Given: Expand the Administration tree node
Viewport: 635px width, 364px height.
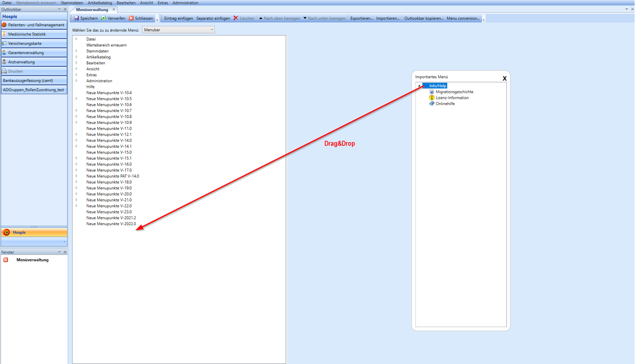Looking at the screenshot, I should (77, 81).
